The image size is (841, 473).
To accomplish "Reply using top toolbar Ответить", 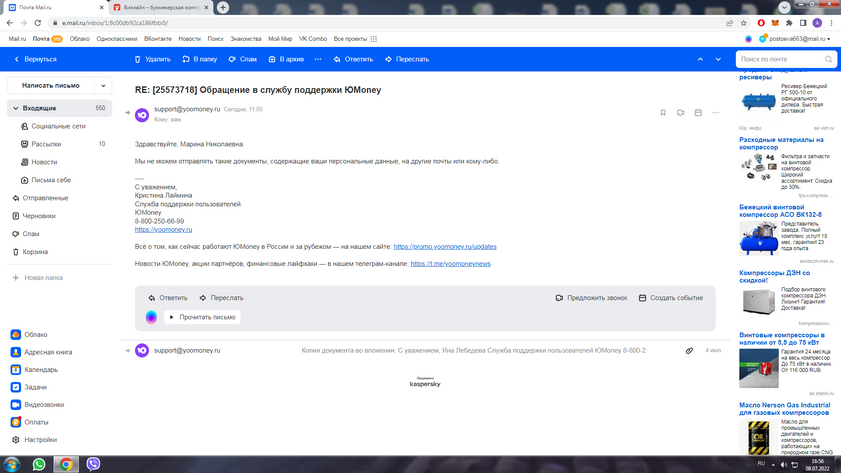I will pyautogui.click(x=353, y=60).
